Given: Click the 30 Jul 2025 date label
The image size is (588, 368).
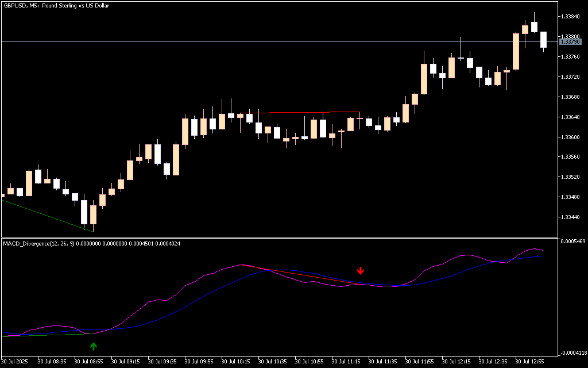Looking at the screenshot, I should [x=15, y=362].
